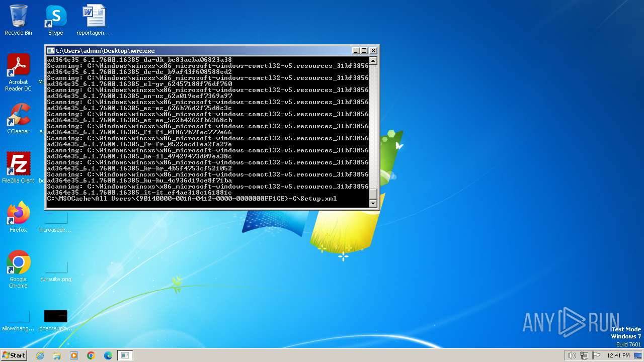
Task: Click the line ending it-it_ef4ae318c161881c
Action: (x=140, y=193)
